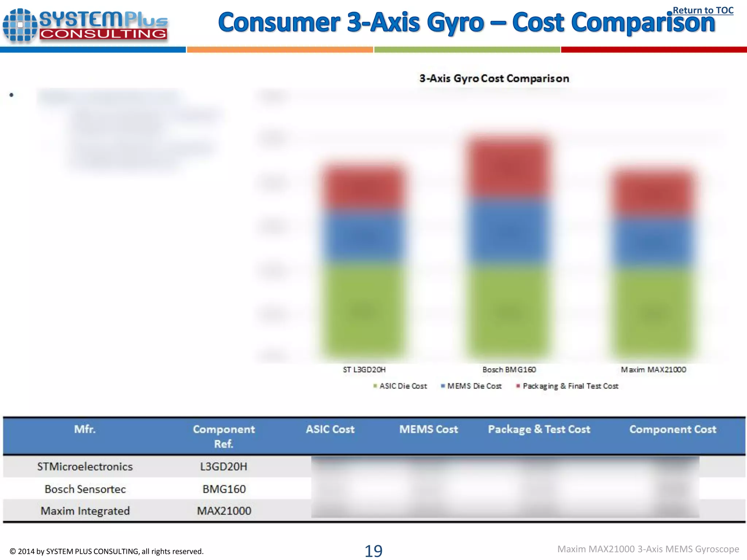Click the Component Cost column header

click(673, 429)
